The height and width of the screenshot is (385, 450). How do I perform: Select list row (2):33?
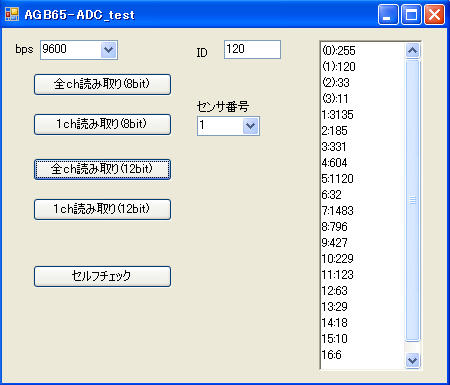click(363, 83)
